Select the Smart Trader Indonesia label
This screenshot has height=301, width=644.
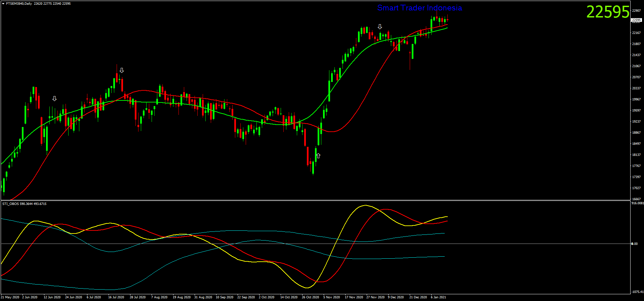[419, 8]
